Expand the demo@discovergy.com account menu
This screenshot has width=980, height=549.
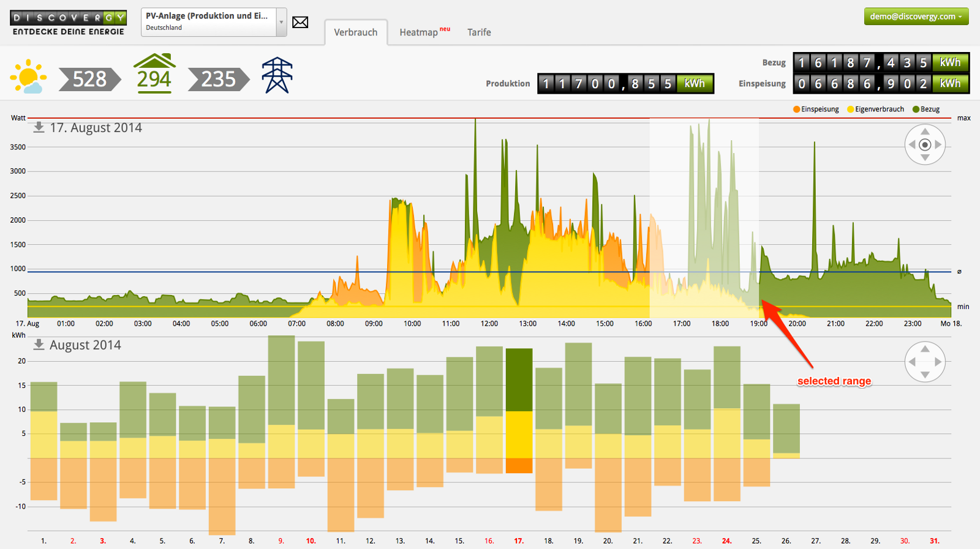(x=916, y=17)
